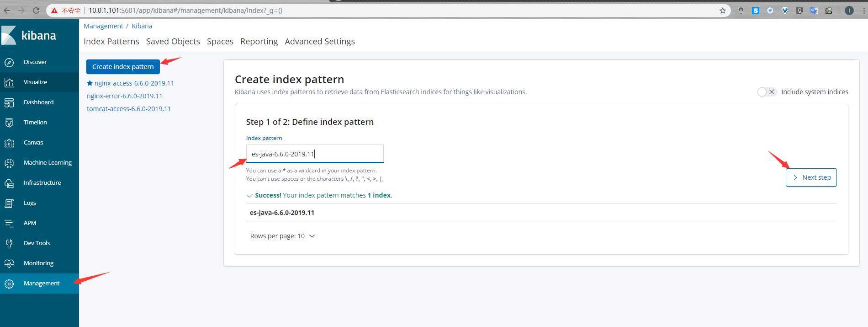The width and height of the screenshot is (868, 327).
Task: Click Discover label in sidebar
Action: 35,62
